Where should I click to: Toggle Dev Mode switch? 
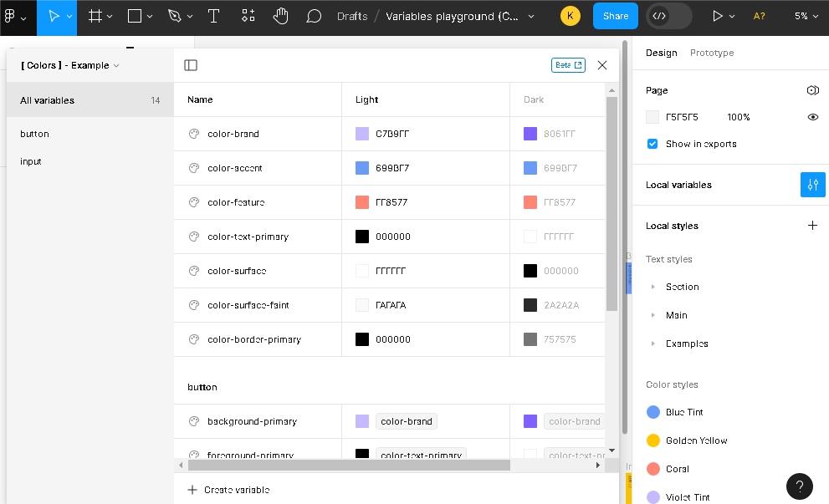click(668, 16)
